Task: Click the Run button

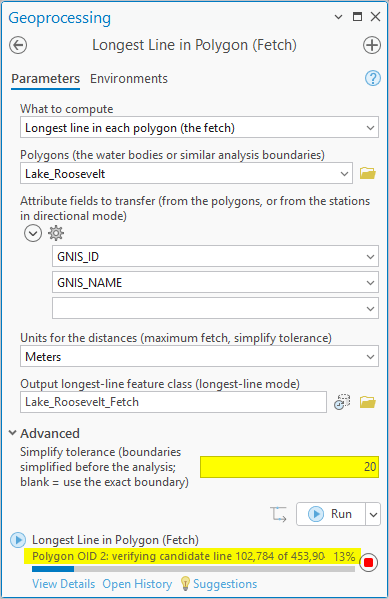Action: click(x=331, y=514)
